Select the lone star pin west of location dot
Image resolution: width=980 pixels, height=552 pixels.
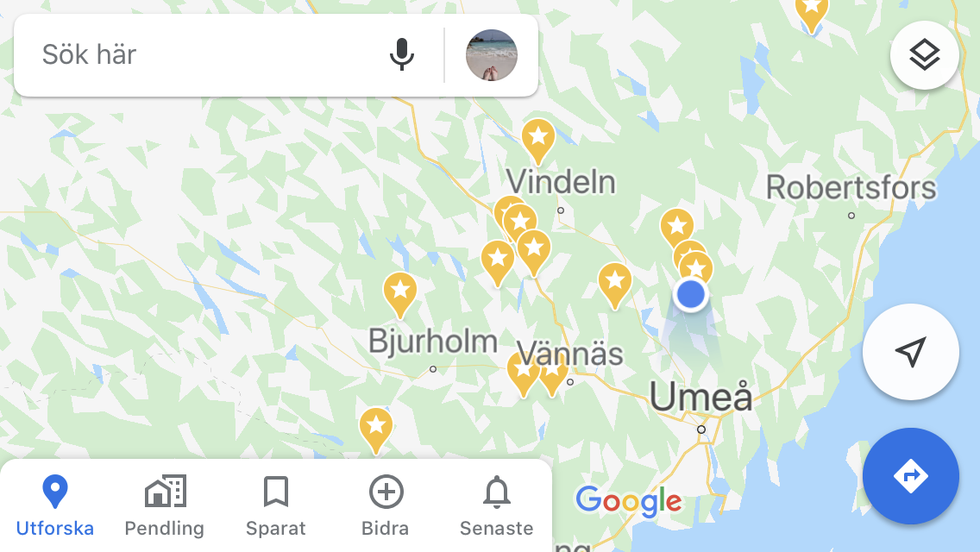tap(615, 285)
